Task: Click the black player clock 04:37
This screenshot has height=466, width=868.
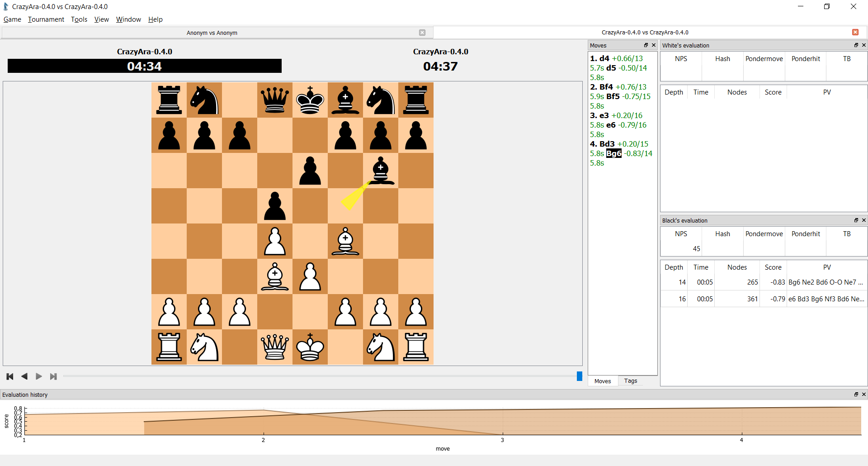Action: tap(440, 66)
